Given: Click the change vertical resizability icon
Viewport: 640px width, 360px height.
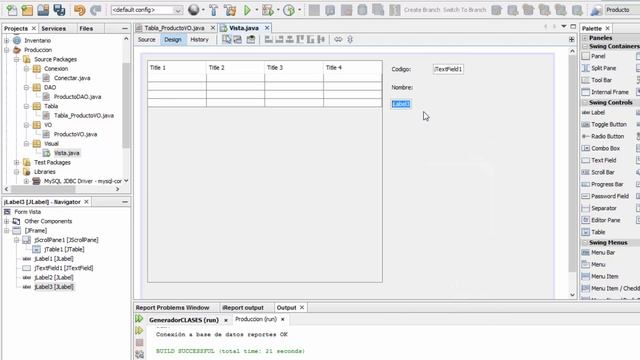Looking at the screenshot, I should [350, 40].
